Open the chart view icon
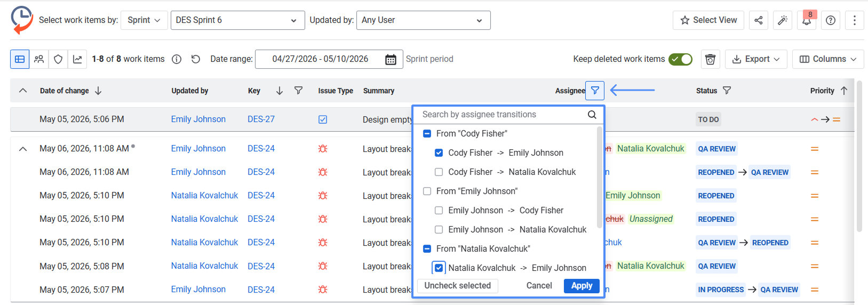This screenshot has width=868, height=305. [77, 59]
